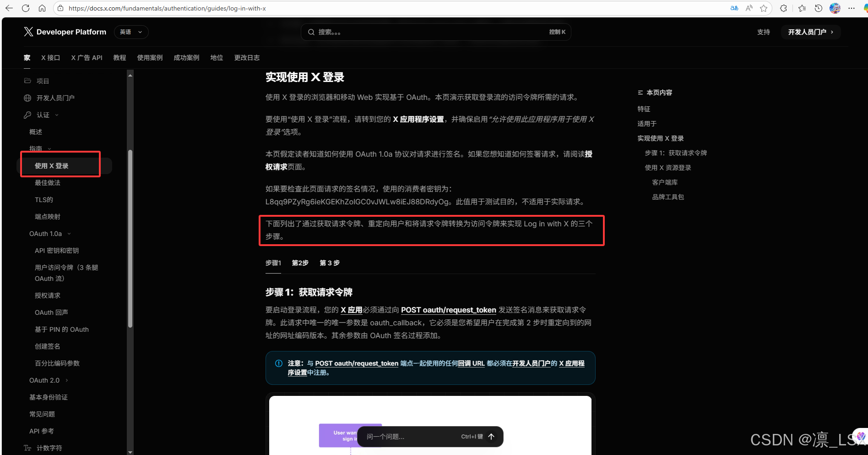868x455 pixels.
Task: Click the 本页内容 list icon
Action: tap(640, 93)
